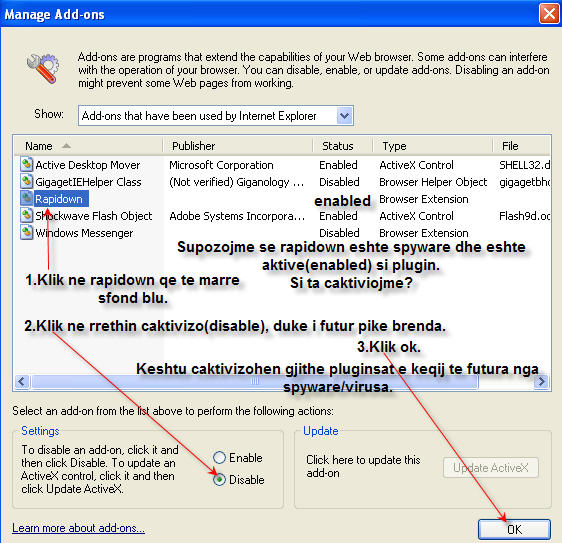Select the Disable radio button
This screenshot has width=562, height=543.
coord(219,480)
